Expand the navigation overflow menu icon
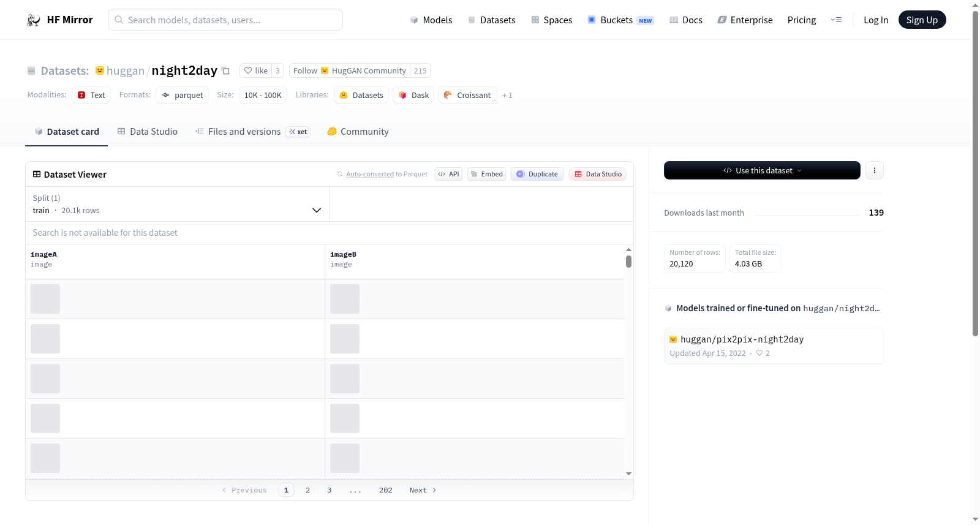 tap(836, 20)
